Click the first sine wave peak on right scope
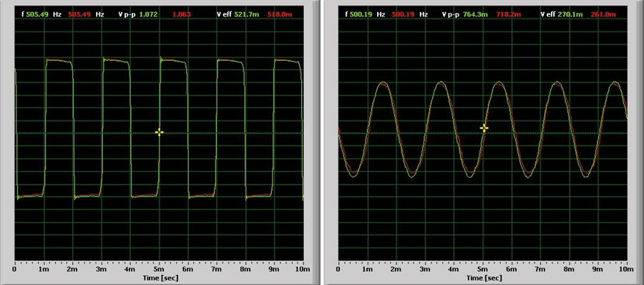 383,82
